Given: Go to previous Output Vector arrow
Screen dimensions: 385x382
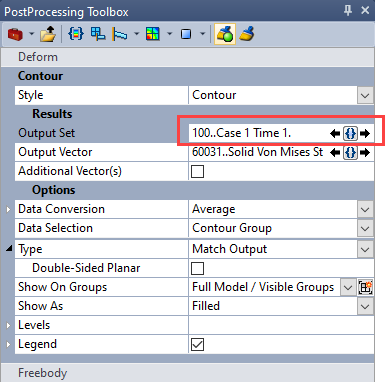Looking at the screenshot, I should point(335,153).
